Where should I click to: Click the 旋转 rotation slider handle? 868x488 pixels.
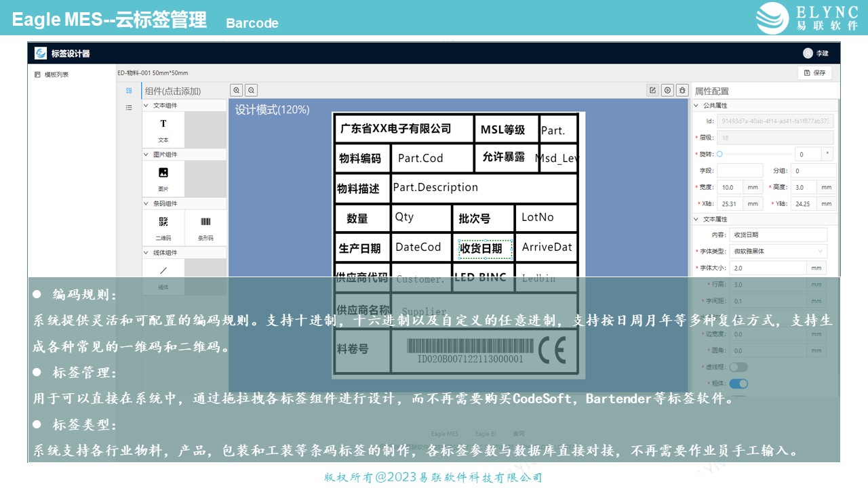[719, 155]
